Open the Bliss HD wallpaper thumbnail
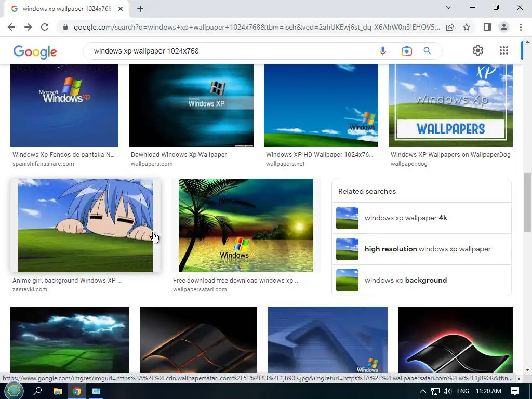Viewport: 532px width, 399px height. [x=321, y=105]
